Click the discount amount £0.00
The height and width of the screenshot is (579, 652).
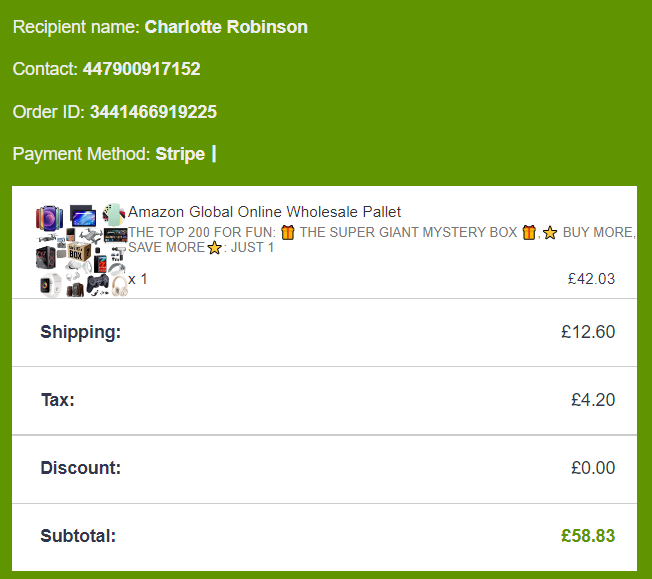[593, 468]
